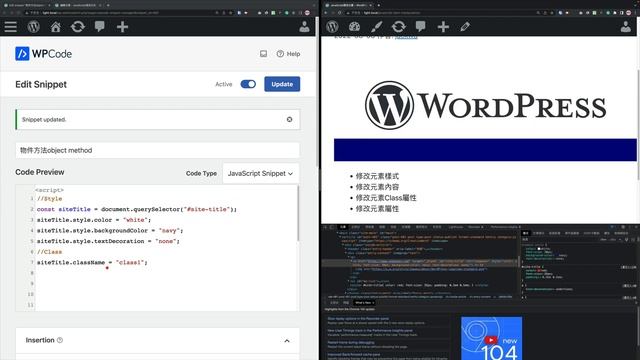Screen dimensions: 640x360
Task: Click the navy site title bar
Action: click(485, 150)
